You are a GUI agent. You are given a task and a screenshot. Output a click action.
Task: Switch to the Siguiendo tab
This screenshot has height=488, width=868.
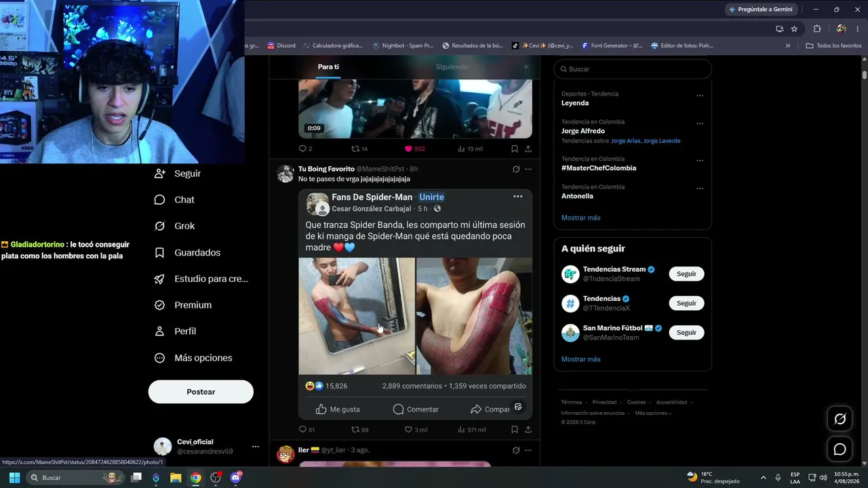coord(452,67)
